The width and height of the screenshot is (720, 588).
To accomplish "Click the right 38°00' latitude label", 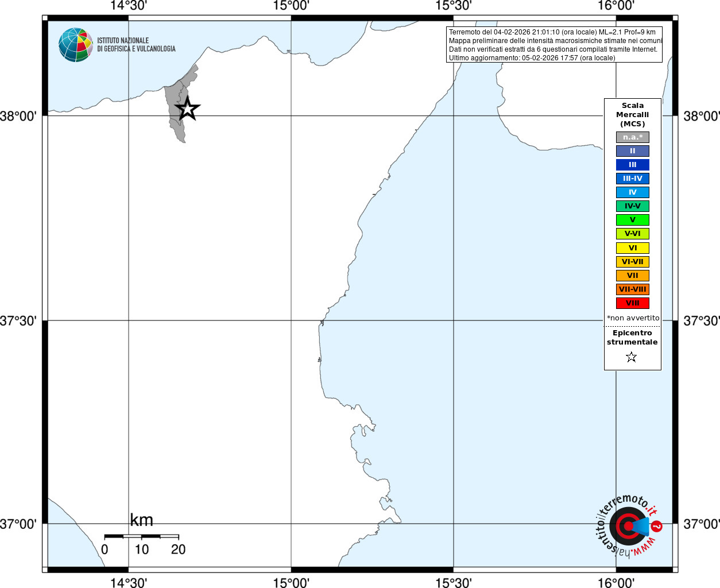I will point(702,117).
